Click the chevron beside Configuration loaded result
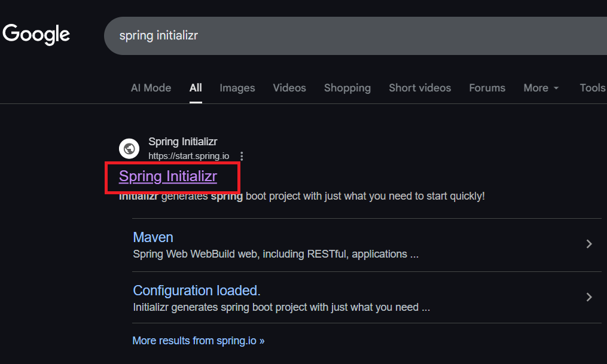This screenshot has width=607, height=364. [x=589, y=297]
